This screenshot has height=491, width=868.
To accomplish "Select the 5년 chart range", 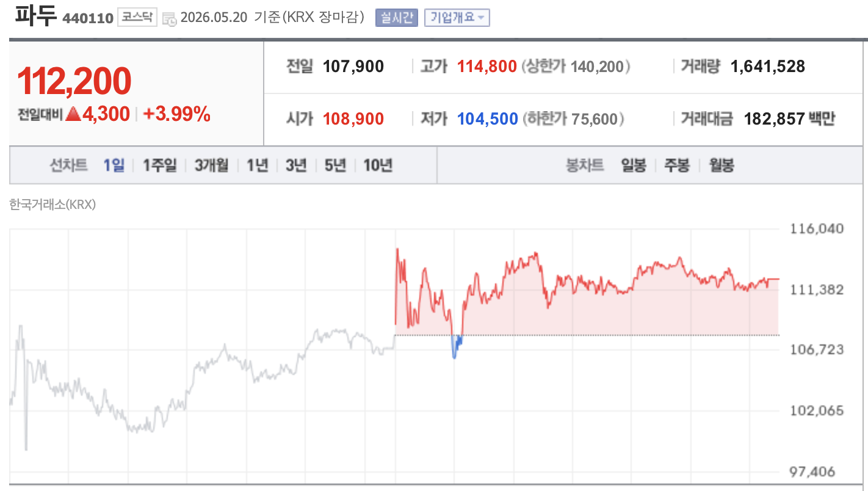I will click(x=335, y=165).
